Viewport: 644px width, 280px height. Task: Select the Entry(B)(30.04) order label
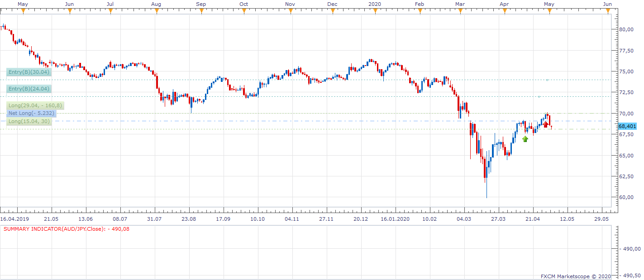click(29, 72)
